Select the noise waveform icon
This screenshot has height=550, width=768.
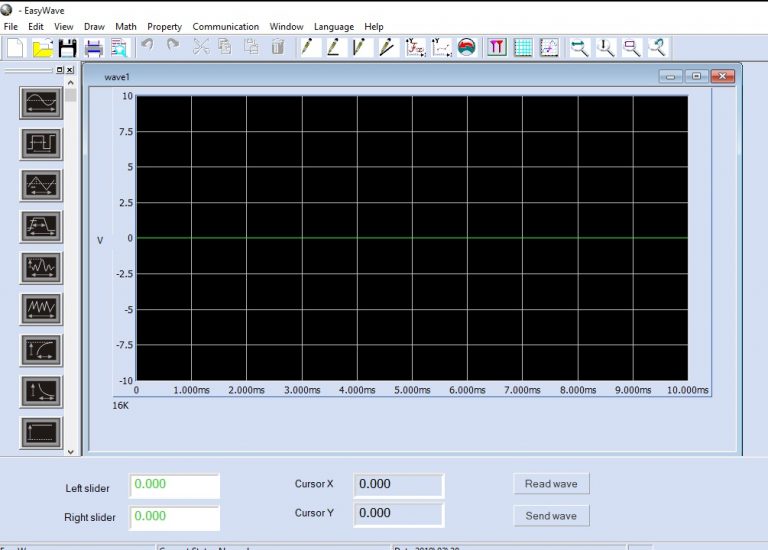(x=41, y=267)
